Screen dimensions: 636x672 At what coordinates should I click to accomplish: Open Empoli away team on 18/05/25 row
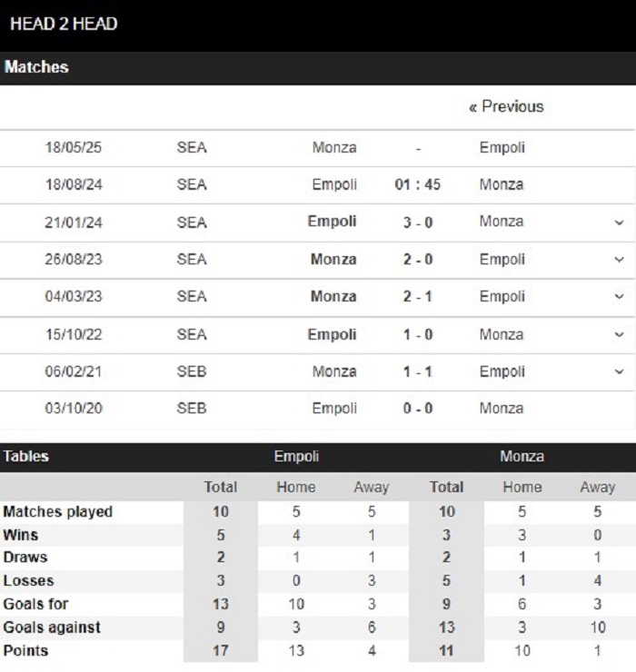502,148
